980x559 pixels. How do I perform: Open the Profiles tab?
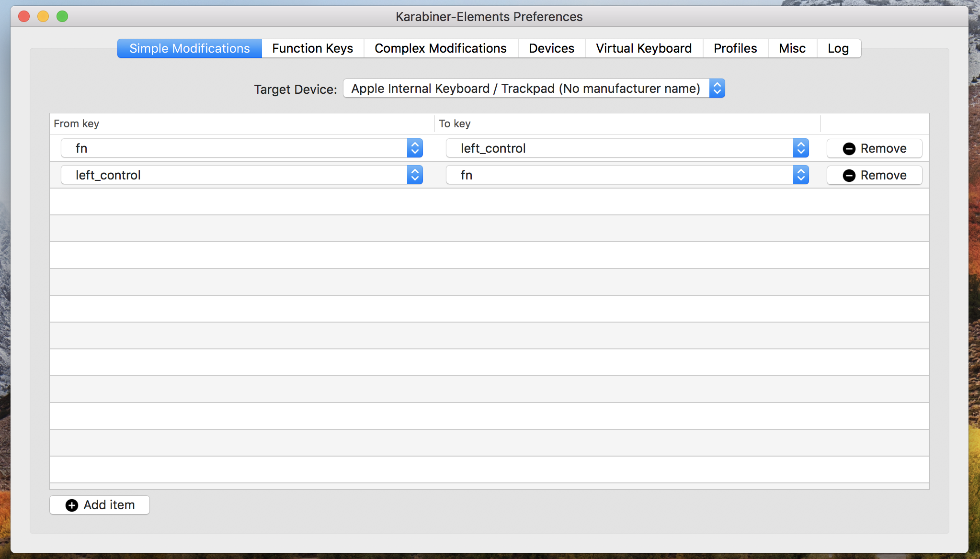click(x=735, y=48)
